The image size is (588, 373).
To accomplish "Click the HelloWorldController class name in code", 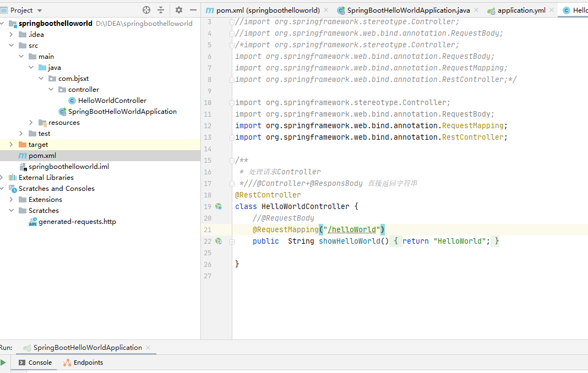I will pyautogui.click(x=305, y=206).
